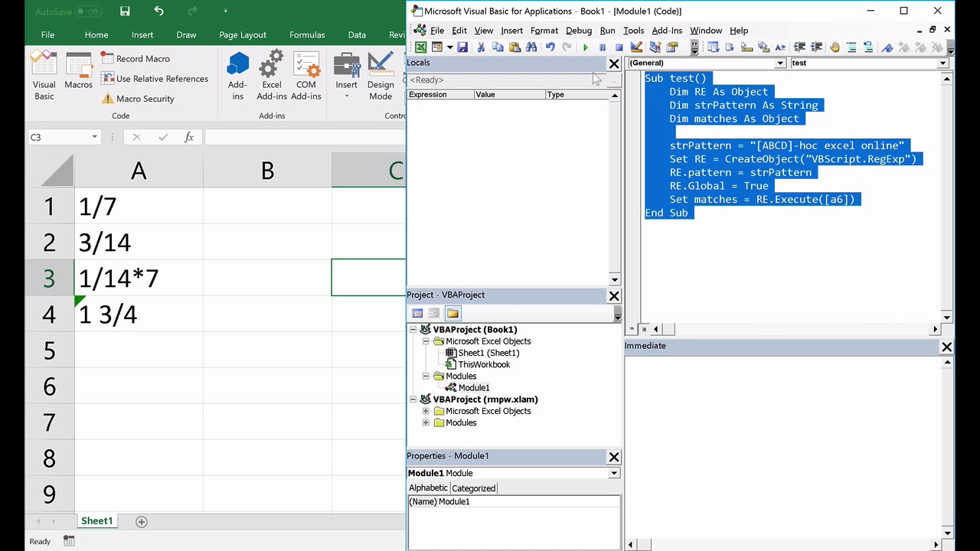The height and width of the screenshot is (551, 980).
Task: Toggle Design Mode in the ribbon
Action: 381,77
